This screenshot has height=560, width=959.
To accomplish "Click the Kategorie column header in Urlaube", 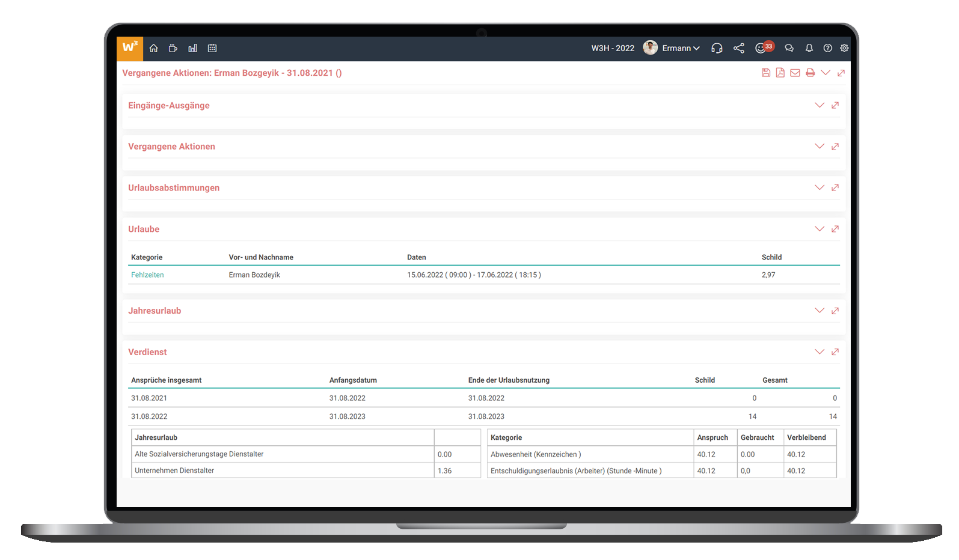I will pyautogui.click(x=147, y=257).
